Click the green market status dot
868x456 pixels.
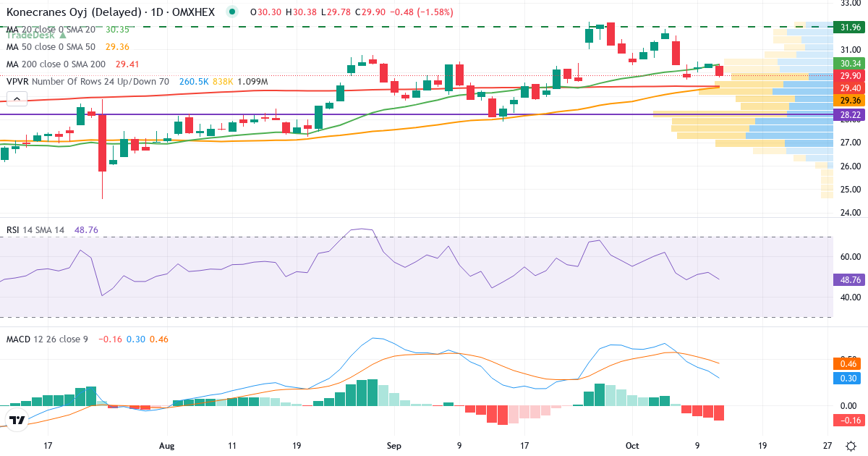(x=231, y=12)
